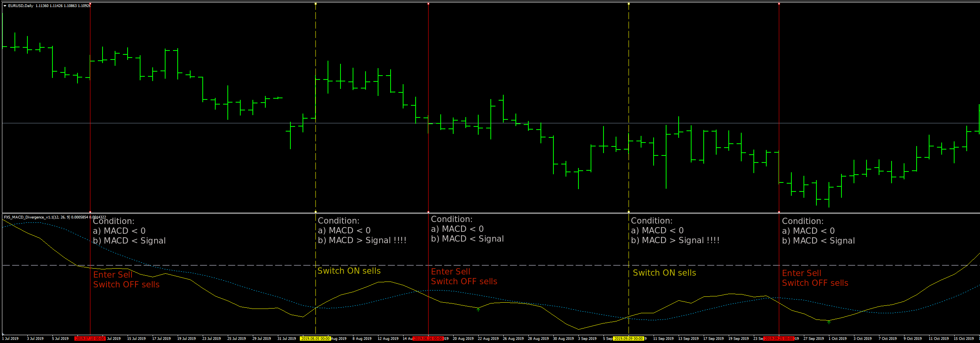The image size is (980, 343).
Task: Click the EURUSD,Daily chart title text
Action: 21,6
